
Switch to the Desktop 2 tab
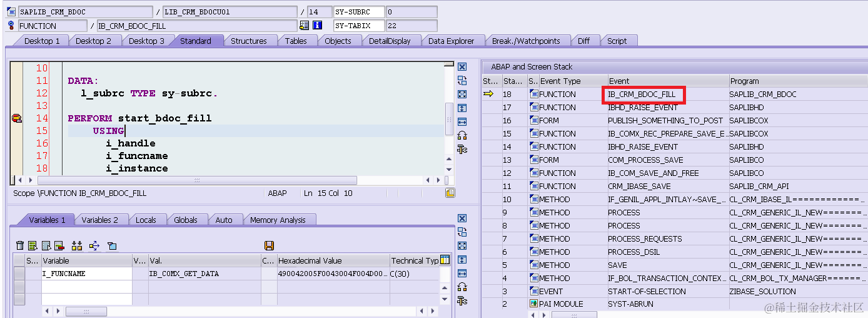click(x=93, y=41)
